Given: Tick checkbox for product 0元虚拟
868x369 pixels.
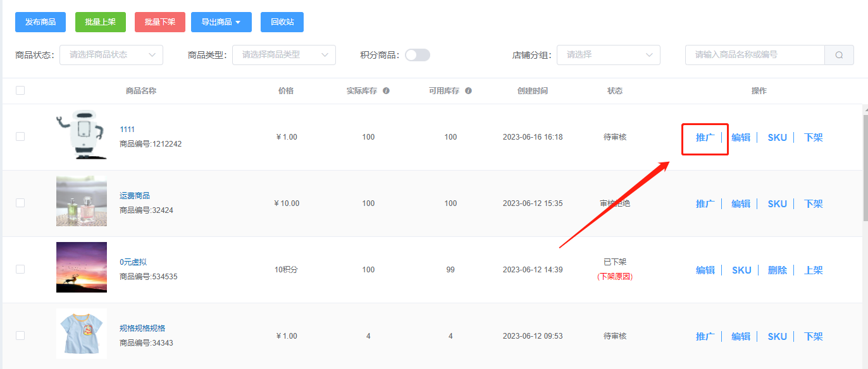Looking at the screenshot, I should [x=20, y=269].
